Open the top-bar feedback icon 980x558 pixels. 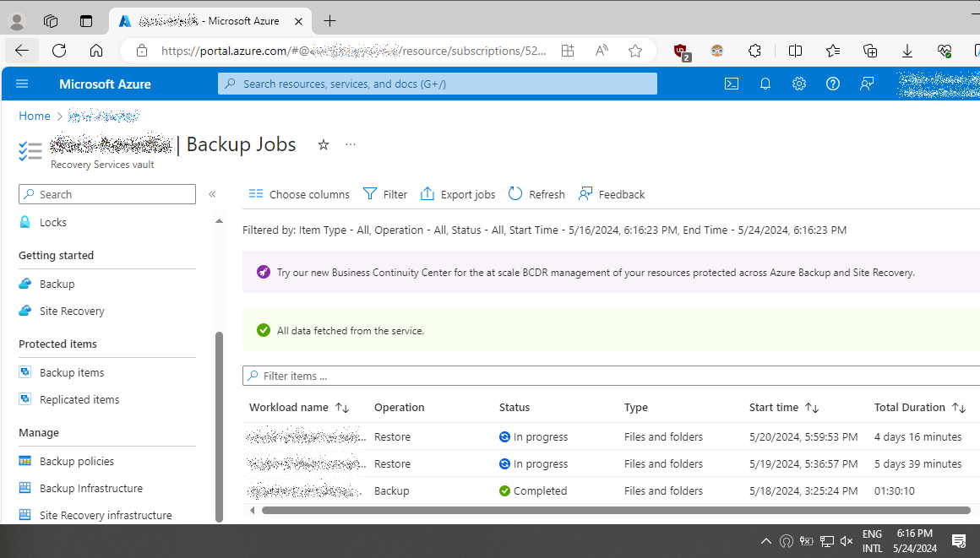pyautogui.click(x=867, y=84)
